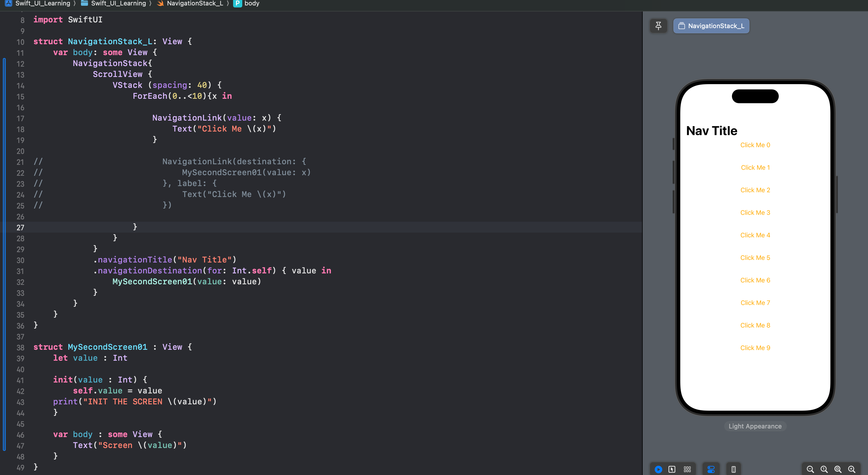
Task: Click commented 'MySecondScreen01(value: x)' on line 22
Action: click(x=246, y=172)
